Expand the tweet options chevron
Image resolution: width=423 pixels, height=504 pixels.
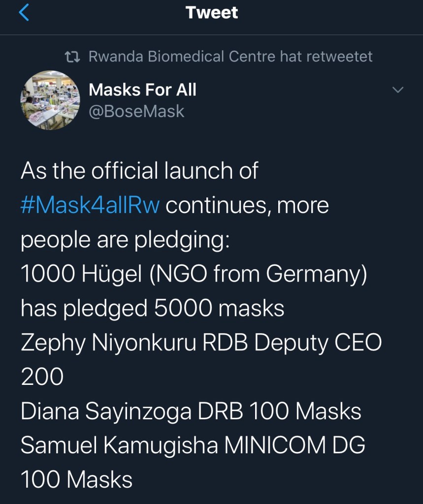pos(397,90)
